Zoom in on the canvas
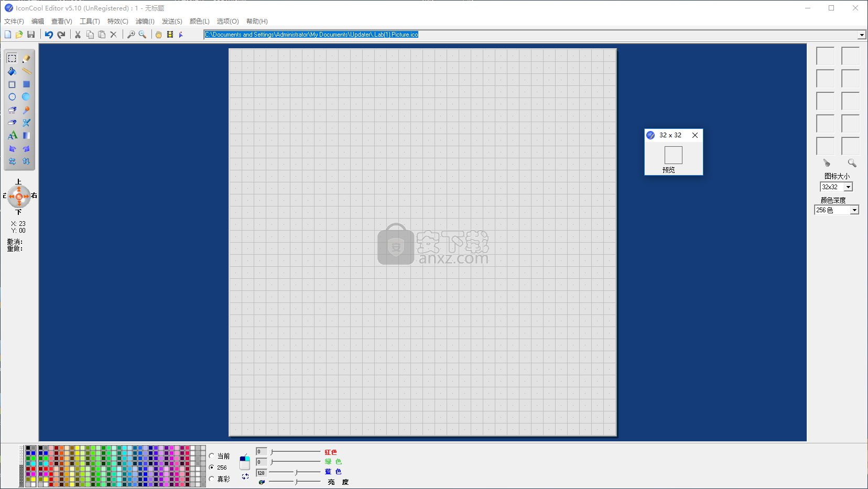This screenshot has height=489, width=868. [131, 35]
